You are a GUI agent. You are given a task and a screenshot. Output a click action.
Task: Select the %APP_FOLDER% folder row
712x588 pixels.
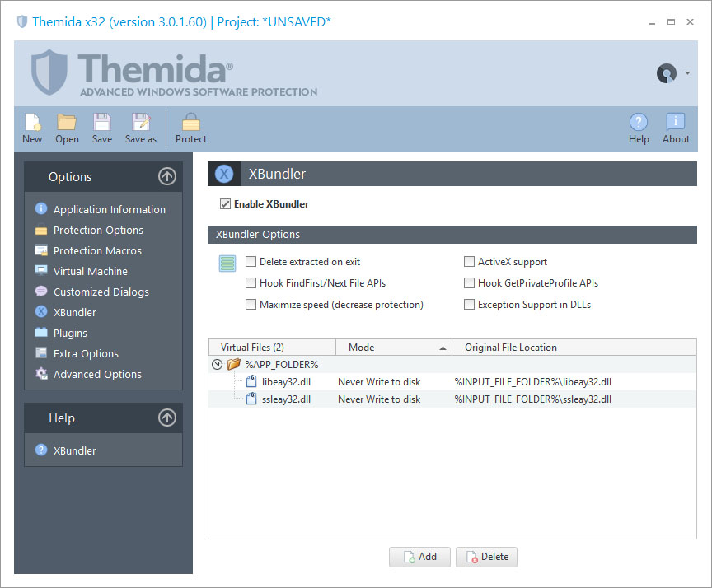(452, 364)
